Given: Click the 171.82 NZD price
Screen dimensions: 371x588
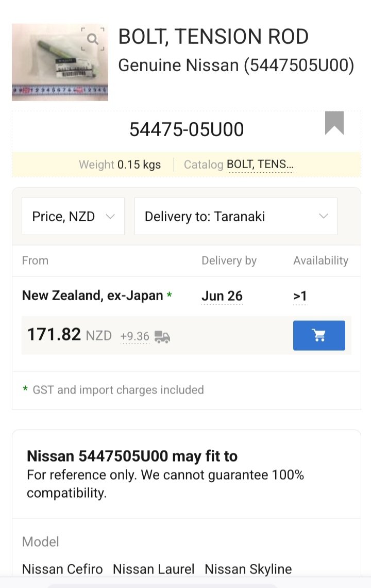Looking at the screenshot, I should click(x=70, y=334).
